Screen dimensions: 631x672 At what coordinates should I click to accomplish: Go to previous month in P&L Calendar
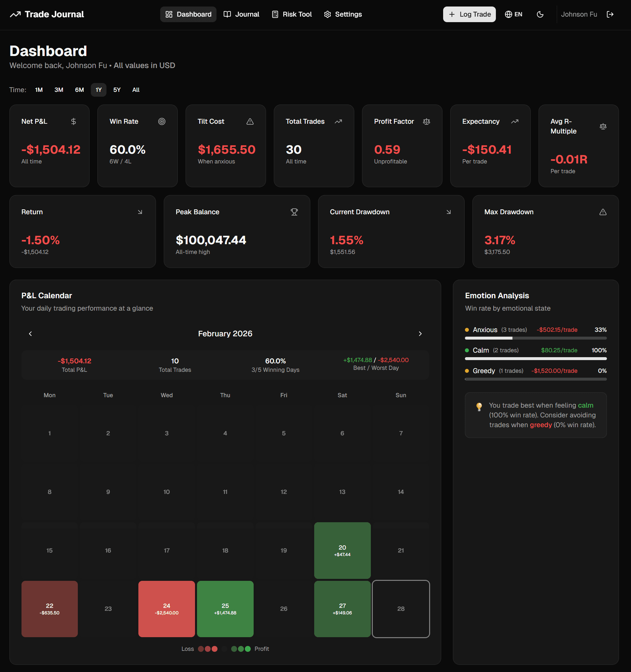pos(30,334)
